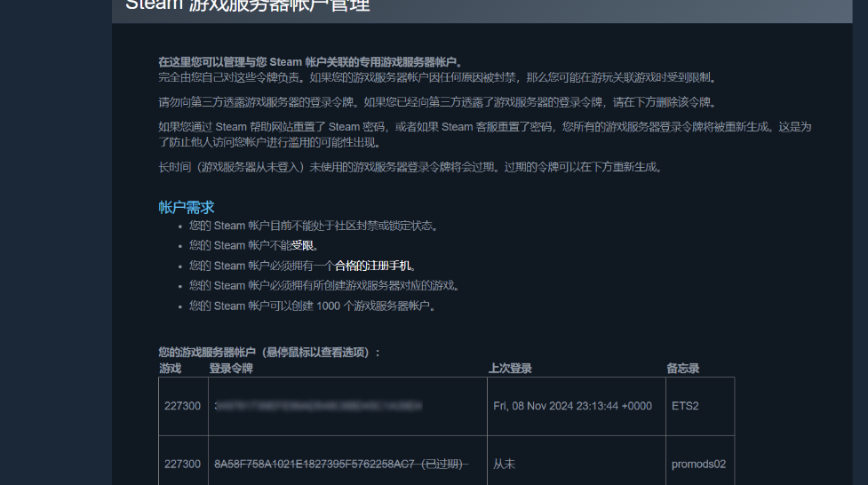Viewport: 868px width, 485px height.
Task: Select game ID 227300 in ETS2 row
Action: (183, 406)
